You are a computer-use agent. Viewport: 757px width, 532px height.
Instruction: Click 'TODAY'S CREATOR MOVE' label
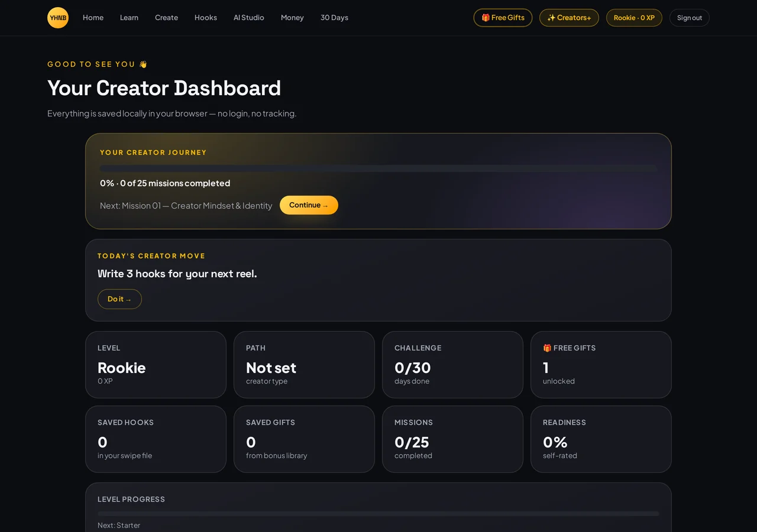pyautogui.click(x=151, y=256)
